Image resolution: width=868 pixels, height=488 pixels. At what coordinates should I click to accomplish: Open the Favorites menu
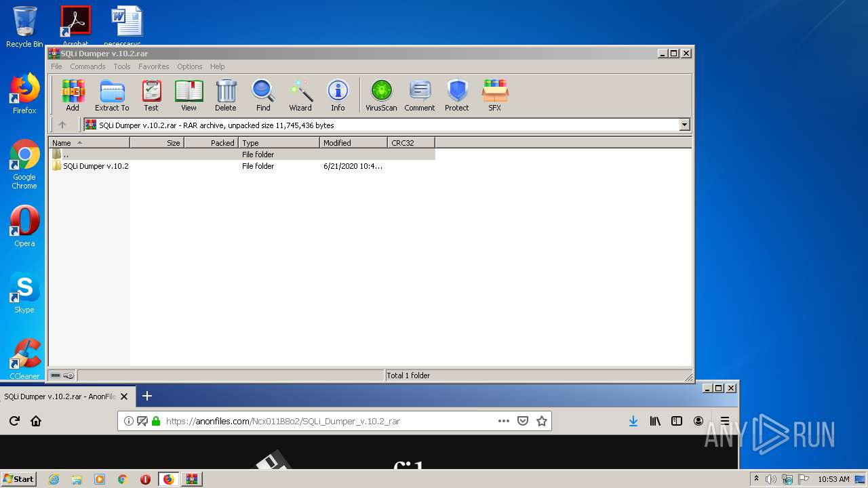(x=154, y=66)
